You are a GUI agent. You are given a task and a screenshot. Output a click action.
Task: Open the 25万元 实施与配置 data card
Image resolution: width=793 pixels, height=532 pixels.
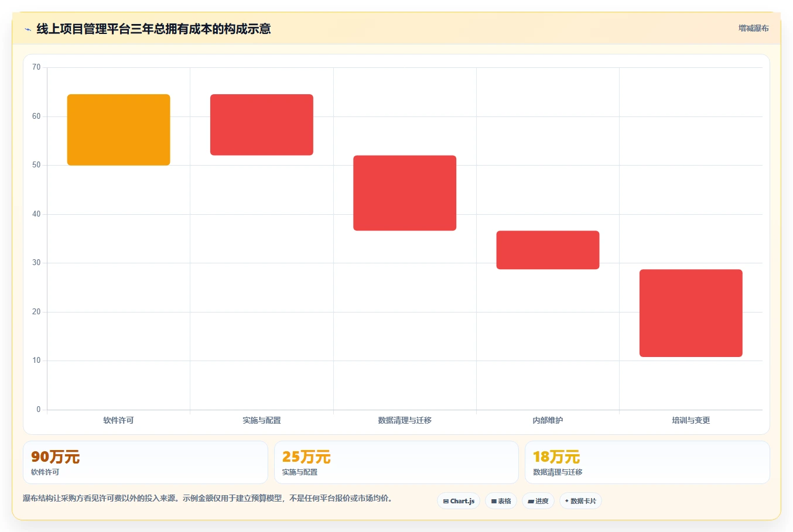tap(396, 462)
